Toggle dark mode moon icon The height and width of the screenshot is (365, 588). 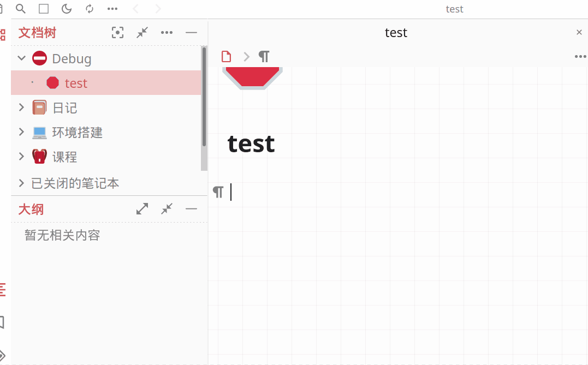[67, 9]
